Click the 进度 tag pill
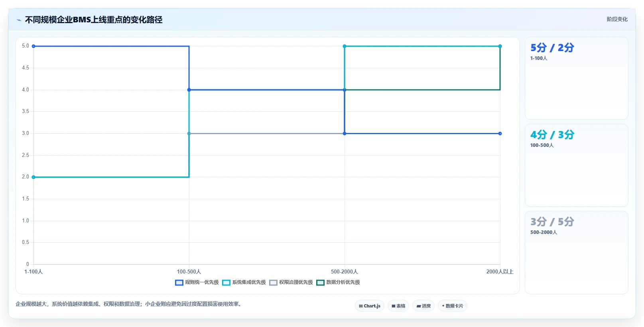 tap(423, 306)
